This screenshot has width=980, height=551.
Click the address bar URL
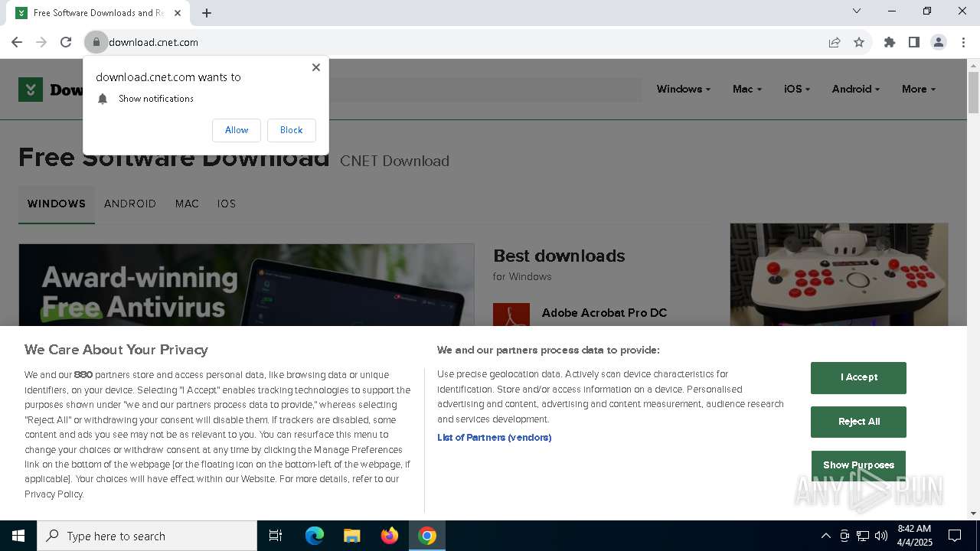pyautogui.click(x=153, y=42)
